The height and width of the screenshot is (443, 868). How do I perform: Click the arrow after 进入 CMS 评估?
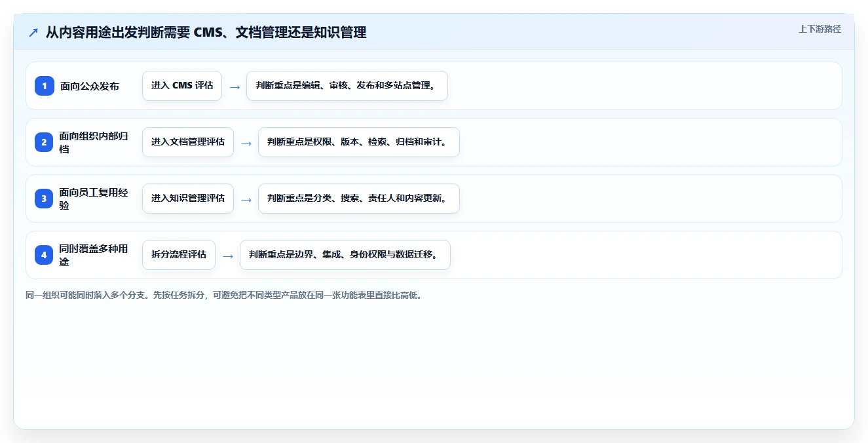pos(235,87)
